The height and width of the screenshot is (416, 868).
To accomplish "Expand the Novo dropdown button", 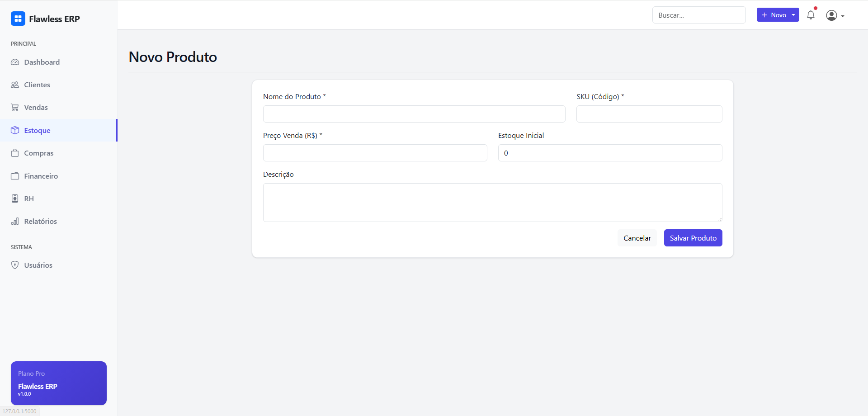I will click(x=778, y=15).
